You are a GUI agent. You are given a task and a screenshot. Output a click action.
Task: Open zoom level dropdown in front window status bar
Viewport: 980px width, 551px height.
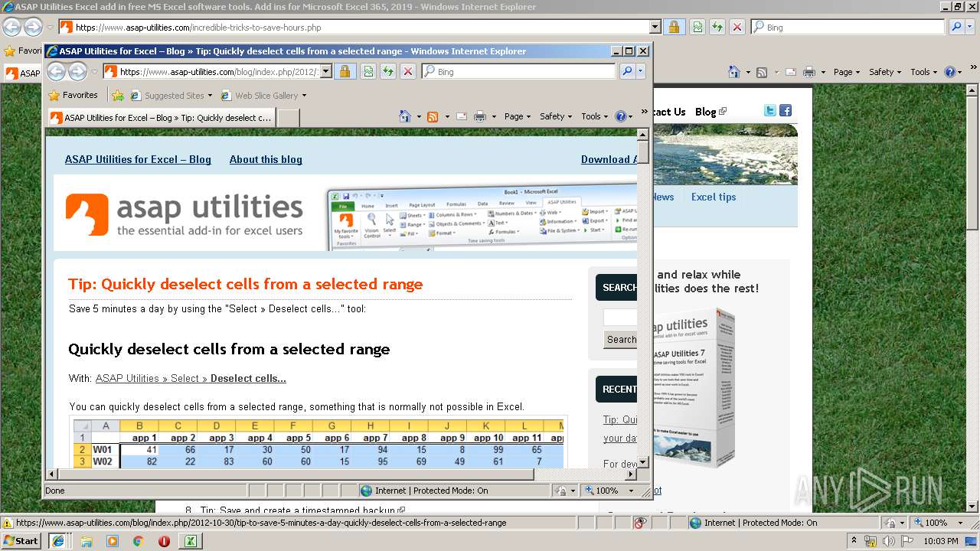point(632,491)
